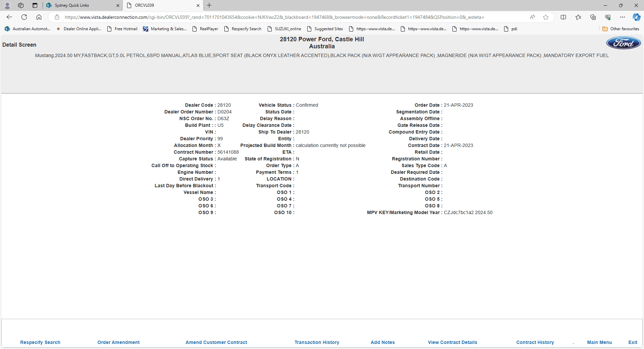Return via the Main Menu link

pyautogui.click(x=599, y=342)
